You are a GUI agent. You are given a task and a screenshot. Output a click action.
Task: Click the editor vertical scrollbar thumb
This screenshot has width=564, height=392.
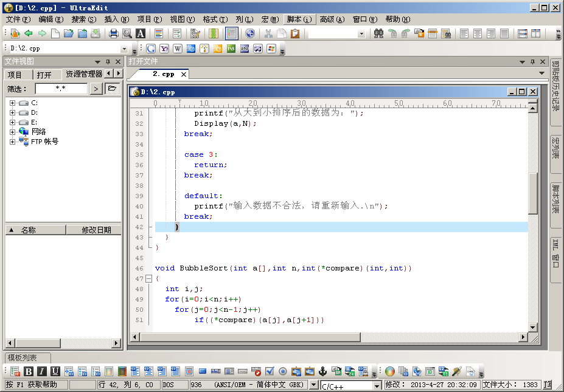click(x=533, y=193)
